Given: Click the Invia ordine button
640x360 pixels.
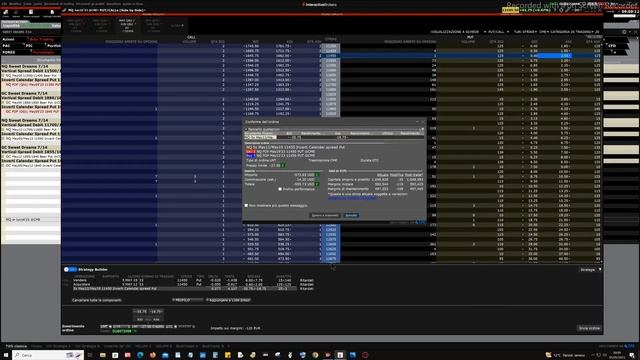Looking at the screenshot, I should (x=589, y=328).
